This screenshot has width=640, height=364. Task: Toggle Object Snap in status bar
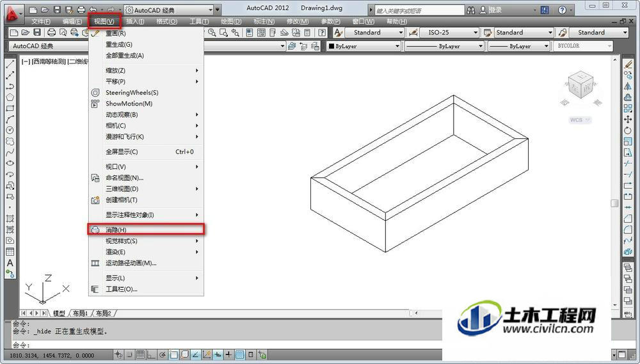[173, 354]
